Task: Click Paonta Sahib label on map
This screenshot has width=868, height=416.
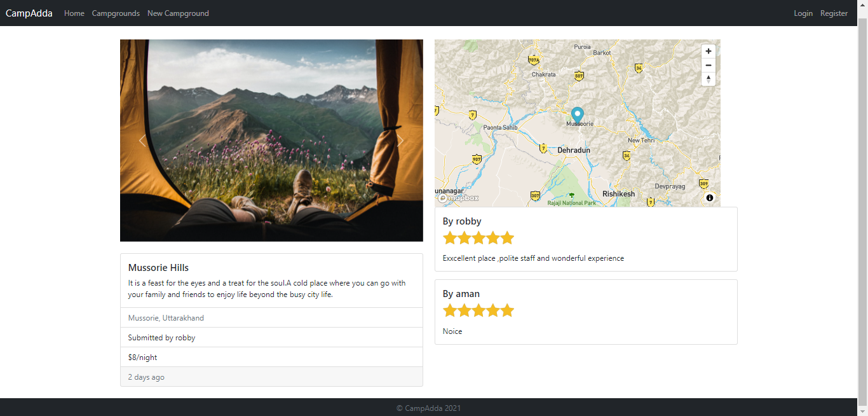Action: [x=500, y=127]
